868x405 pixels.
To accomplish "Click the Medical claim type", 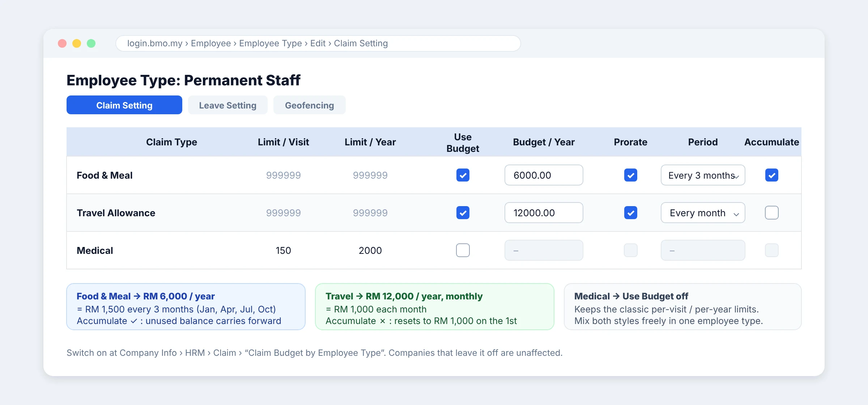I will [95, 251].
